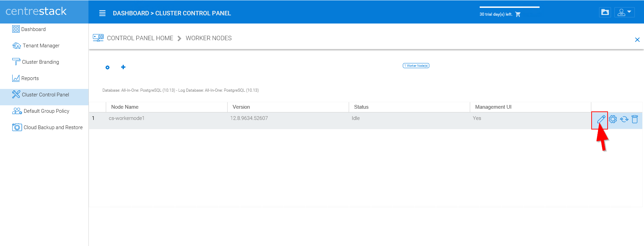
Task: Click the plus icon to add worker node
Action: (123, 67)
